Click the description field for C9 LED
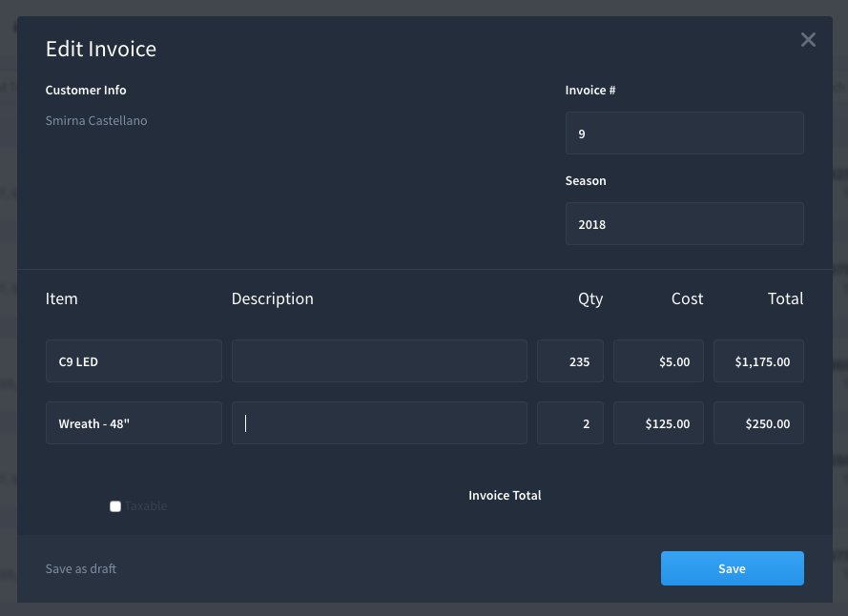The image size is (848, 616). (379, 361)
